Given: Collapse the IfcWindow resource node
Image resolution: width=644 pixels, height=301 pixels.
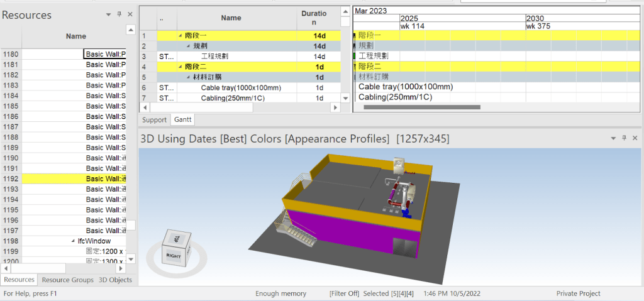Looking at the screenshot, I should click(x=72, y=241).
